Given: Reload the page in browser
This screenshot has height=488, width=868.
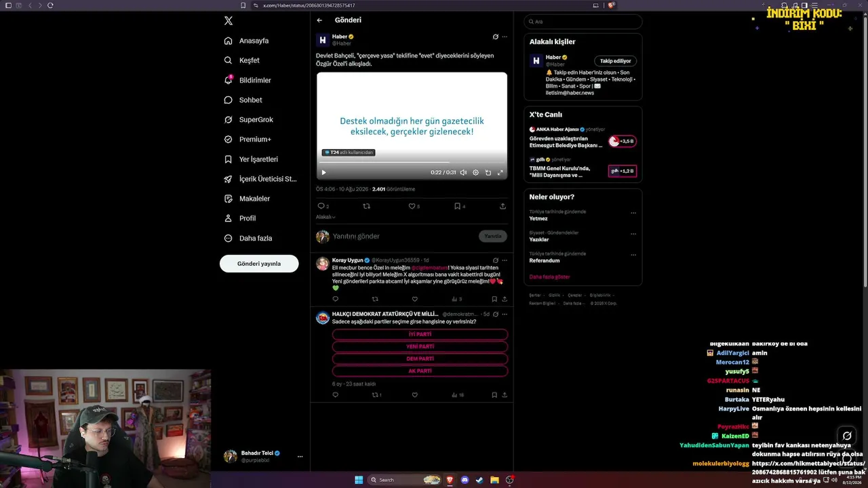Looking at the screenshot, I should (x=50, y=5).
